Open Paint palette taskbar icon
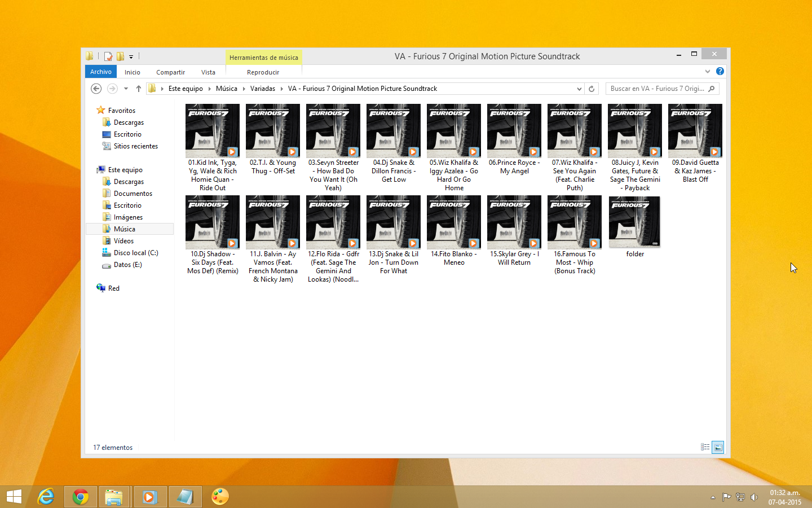The height and width of the screenshot is (508, 812). click(220, 497)
